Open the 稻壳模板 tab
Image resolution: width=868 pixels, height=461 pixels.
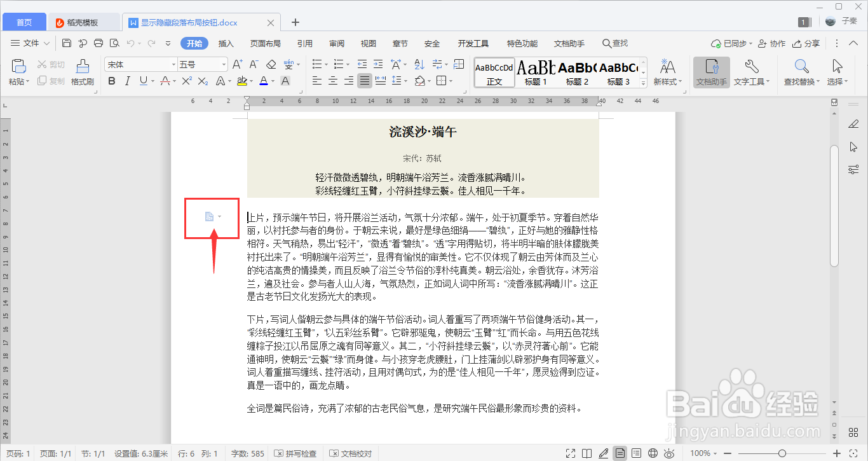[83, 21]
